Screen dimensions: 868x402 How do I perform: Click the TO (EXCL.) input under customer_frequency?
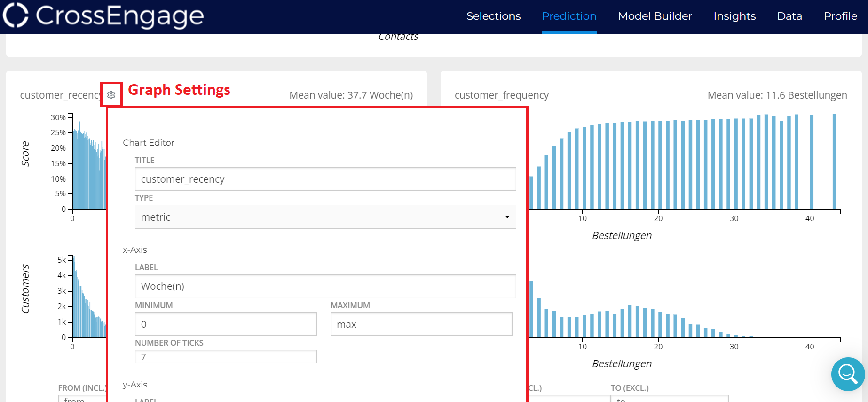pyautogui.click(x=669, y=399)
